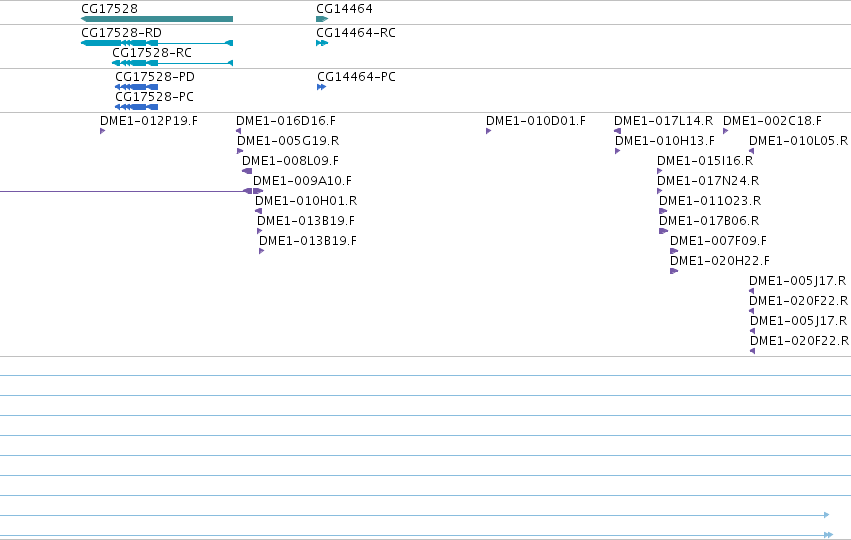The width and height of the screenshot is (851, 540).
Task: Click the CG14464-PC blue arrow glyph
Action: pyautogui.click(x=321, y=87)
